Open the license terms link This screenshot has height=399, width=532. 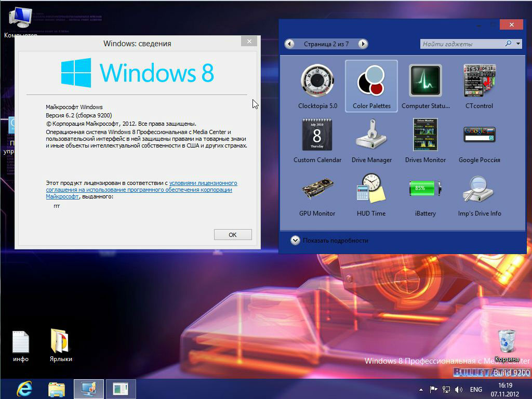point(141,190)
